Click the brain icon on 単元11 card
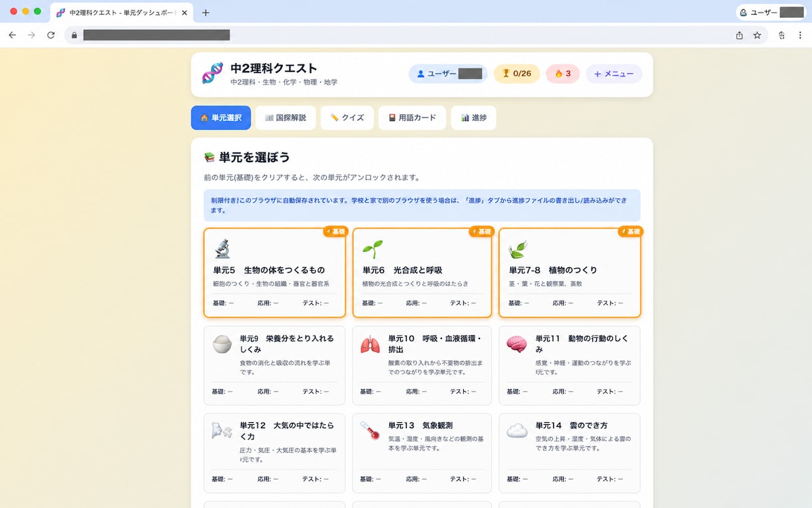Viewport: 812px width, 508px height. pyautogui.click(x=516, y=344)
